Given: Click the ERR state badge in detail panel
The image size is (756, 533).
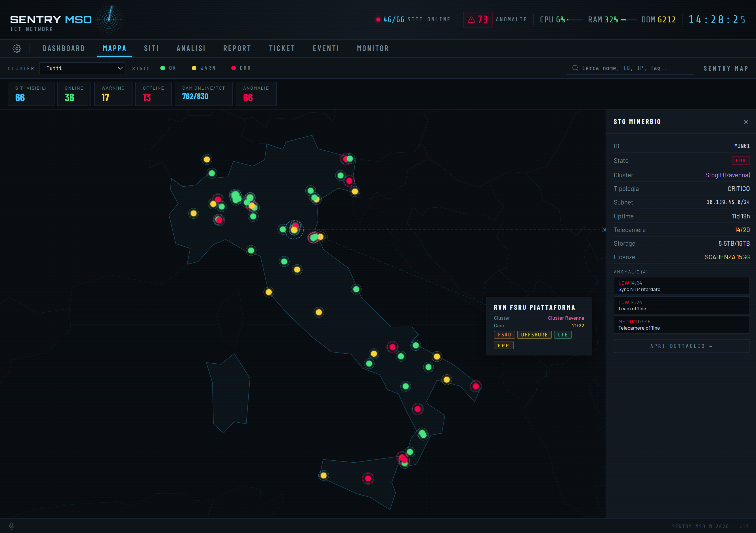Looking at the screenshot, I should coord(740,161).
